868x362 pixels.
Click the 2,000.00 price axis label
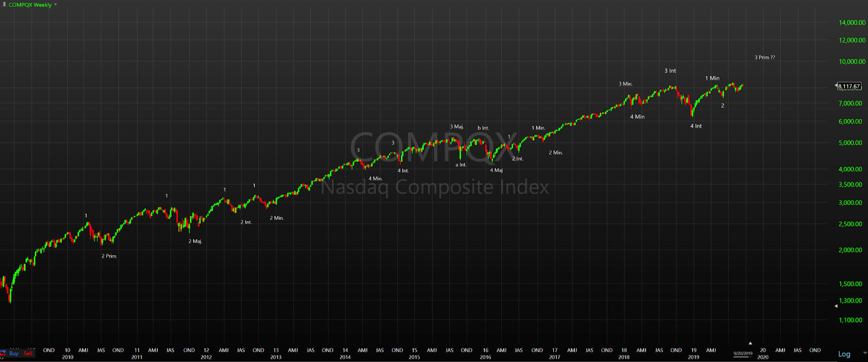point(850,250)
